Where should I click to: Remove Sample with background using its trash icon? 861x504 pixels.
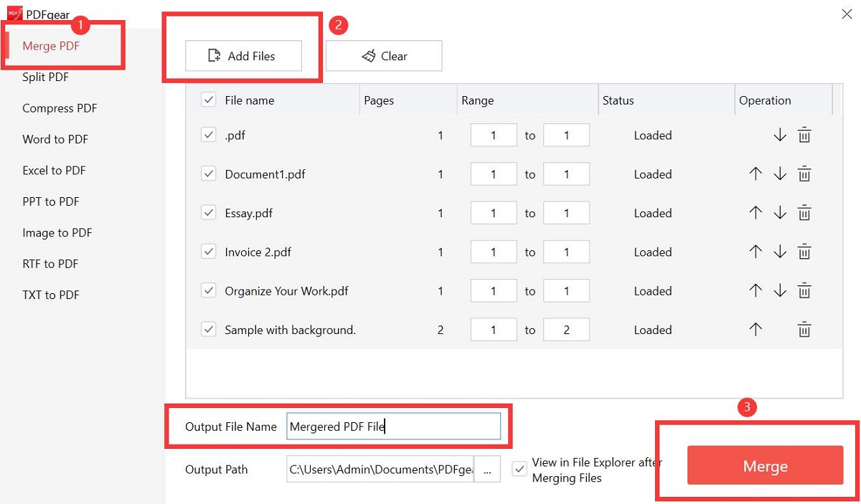(x=804, y=329)
